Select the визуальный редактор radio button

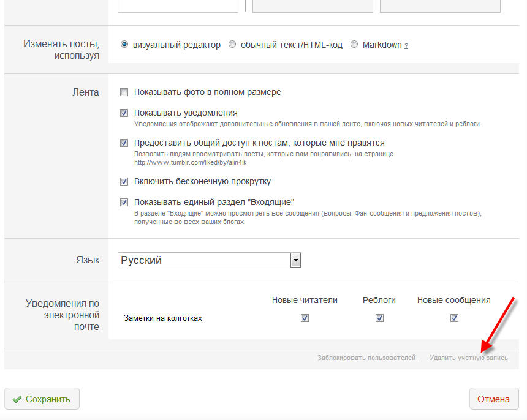(x=124, y=44)
